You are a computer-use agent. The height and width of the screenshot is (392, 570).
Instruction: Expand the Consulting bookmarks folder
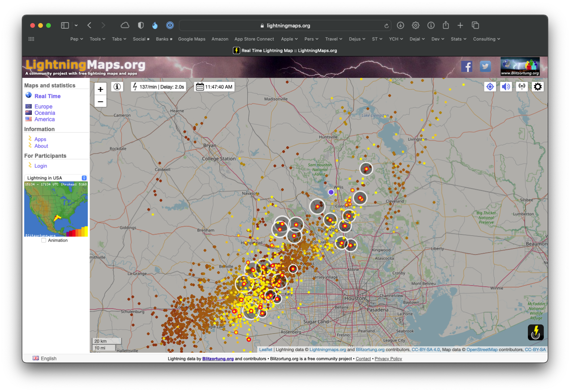coord(487,39)
